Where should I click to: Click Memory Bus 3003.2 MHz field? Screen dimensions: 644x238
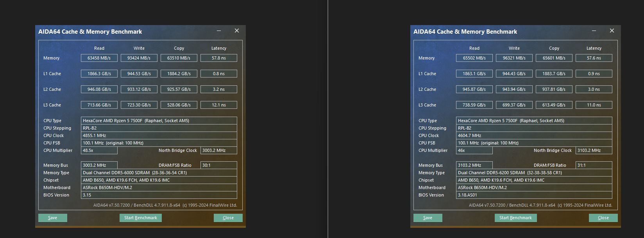99,165
